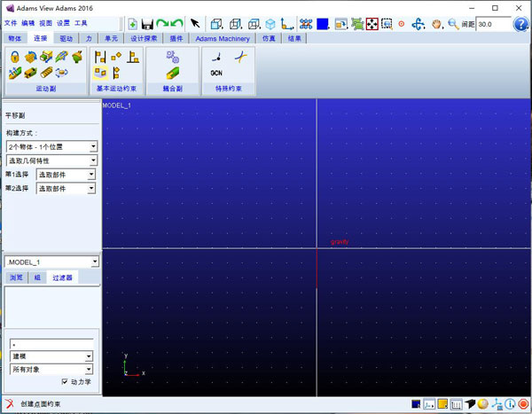This screenshot has width=532, height=414.
Task: Switch to the 单元 ribbon tab
Action: (112, 38)
